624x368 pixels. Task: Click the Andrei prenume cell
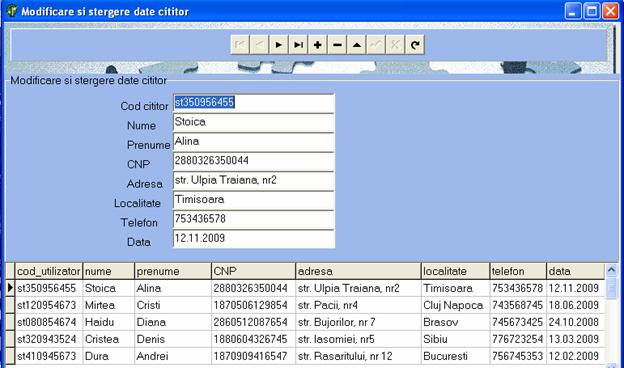point(173,356)
